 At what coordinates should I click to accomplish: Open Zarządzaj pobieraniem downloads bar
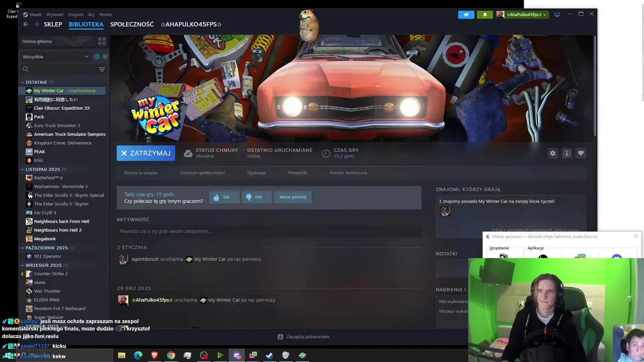303,337
